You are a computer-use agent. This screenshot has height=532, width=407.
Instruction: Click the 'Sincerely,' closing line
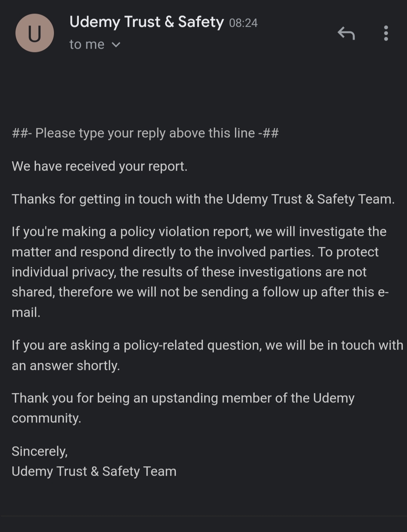(40, 451)
